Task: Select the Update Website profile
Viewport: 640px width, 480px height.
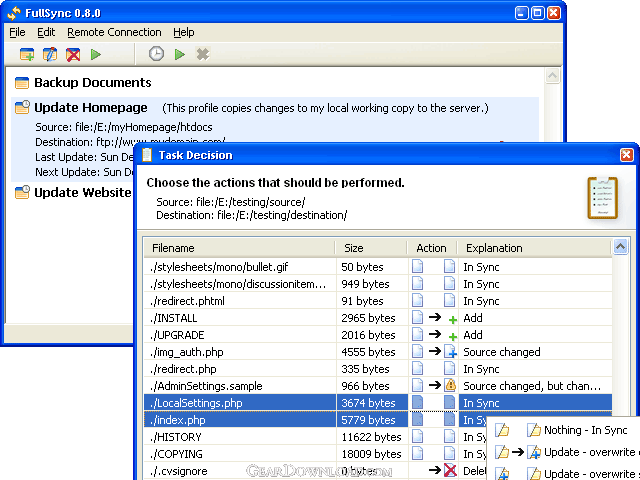Action: point(82,192)
